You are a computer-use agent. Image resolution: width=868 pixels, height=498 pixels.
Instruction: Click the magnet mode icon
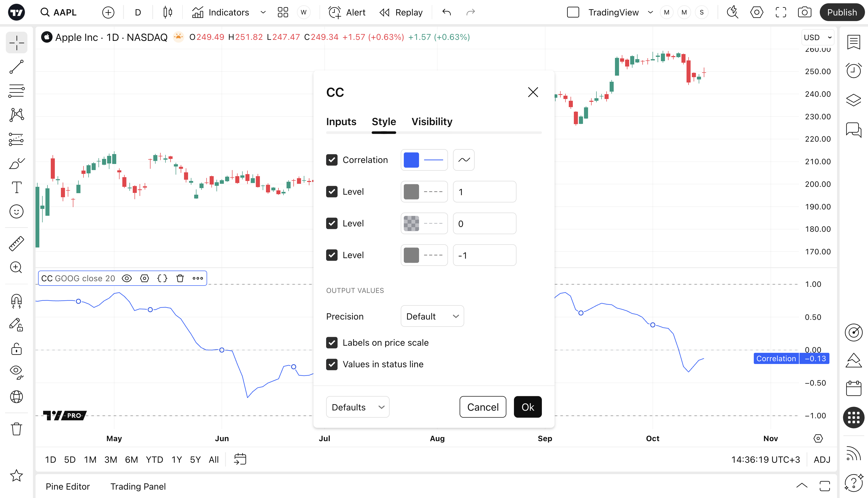16,301
